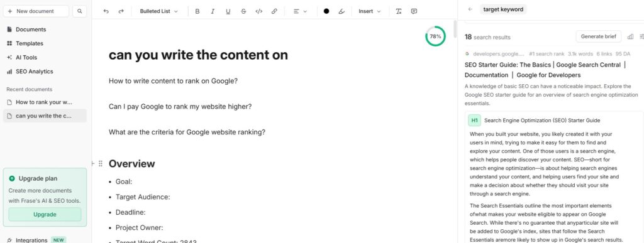Click 'Search Engine Optimization (SEO) Starter Guide' heading

(542, 121)
